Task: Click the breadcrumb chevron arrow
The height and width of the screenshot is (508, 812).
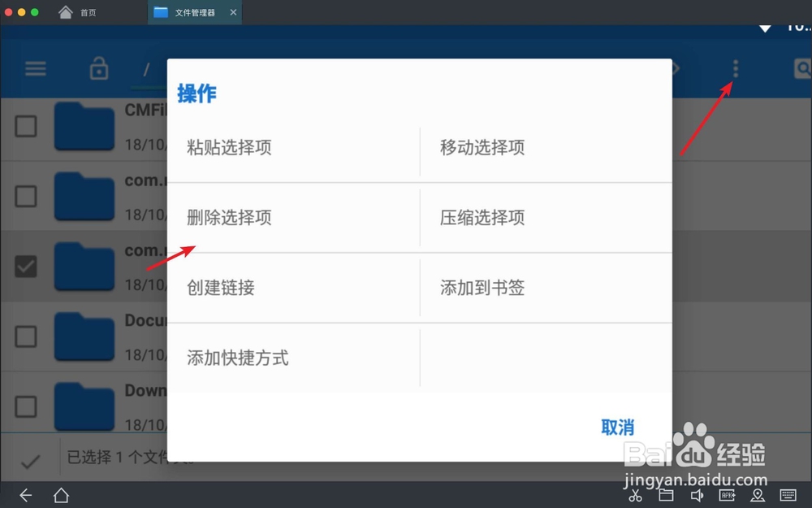Action: tap(674, 69)
